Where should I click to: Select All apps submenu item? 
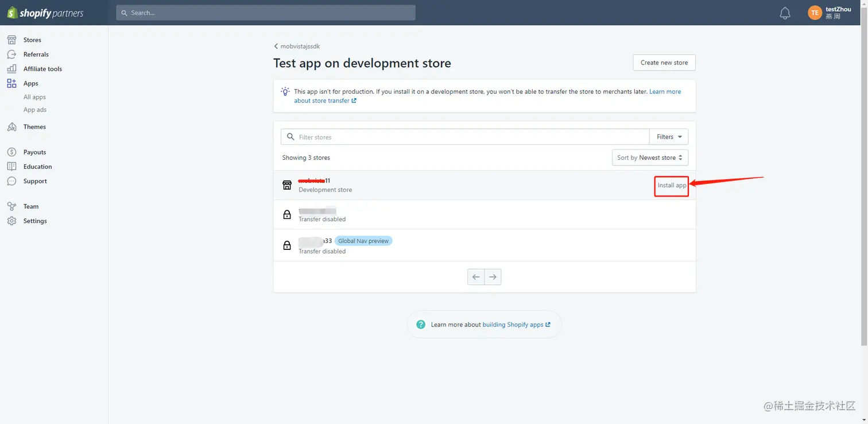(x=34, y=97)
